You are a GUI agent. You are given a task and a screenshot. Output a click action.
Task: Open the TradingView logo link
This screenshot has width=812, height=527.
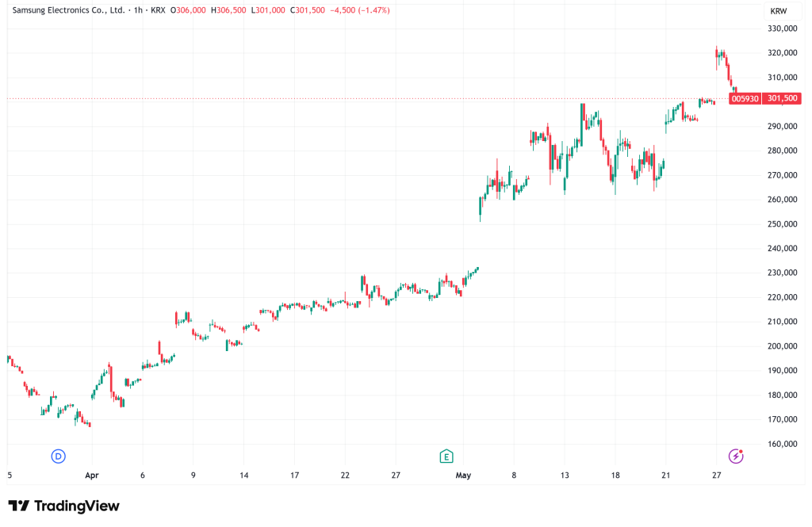pyautogui.click(x=63, y=506)
